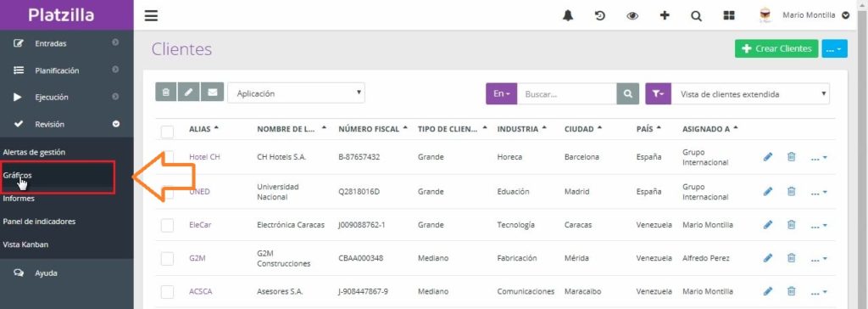Toggle sidebar with hamburger menu icon

(x=151, y=15)
